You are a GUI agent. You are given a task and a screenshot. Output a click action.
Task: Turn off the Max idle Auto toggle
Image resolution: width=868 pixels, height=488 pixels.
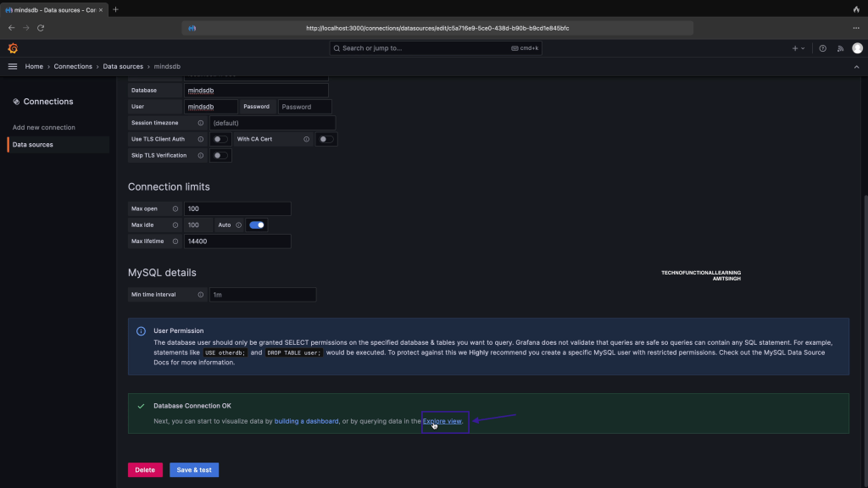point(256,225)
